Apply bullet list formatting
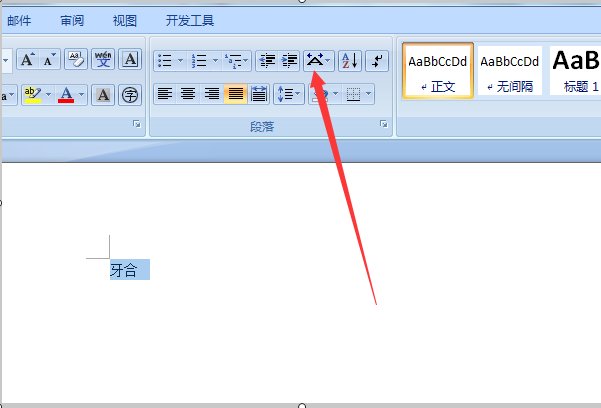Viewport: 601px width, 408px height. tap(165, 61)
